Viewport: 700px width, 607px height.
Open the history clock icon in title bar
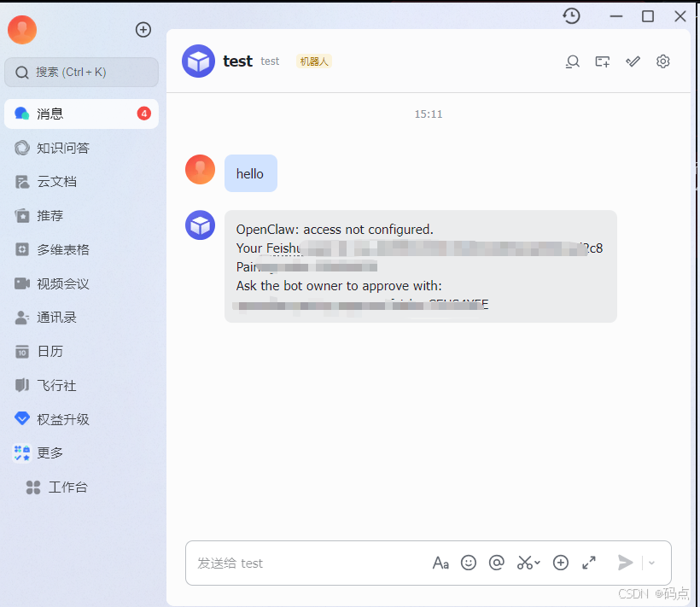(571, 16)
